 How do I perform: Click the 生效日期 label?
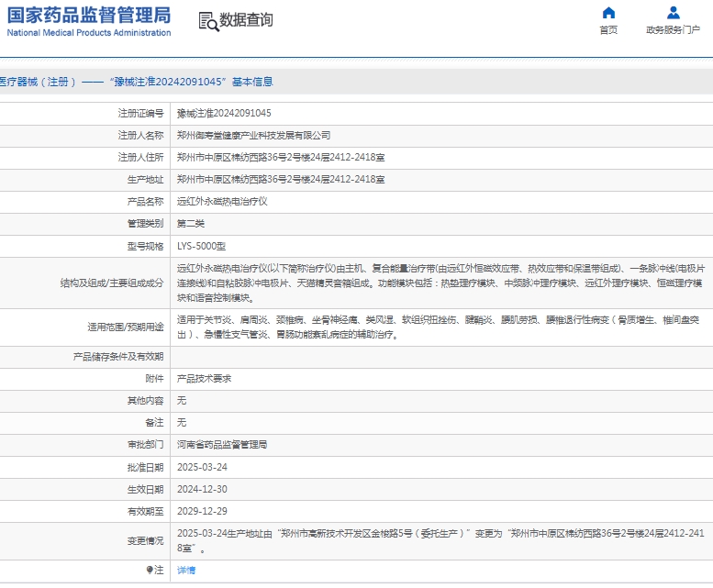click(145, 490)
